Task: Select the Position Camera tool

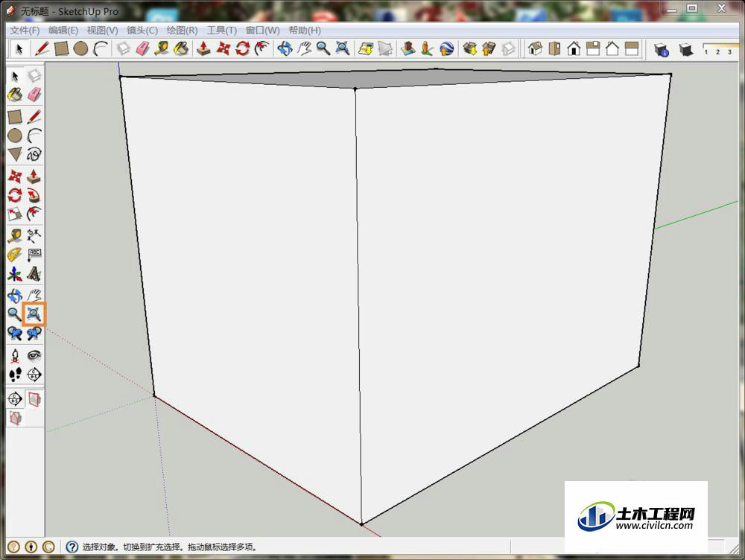Action: click(x=15, y=355)
